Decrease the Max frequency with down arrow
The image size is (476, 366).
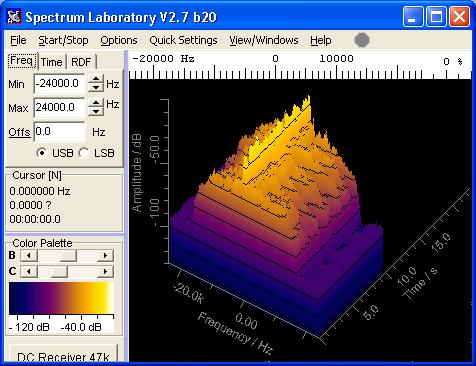pos(96,111)
